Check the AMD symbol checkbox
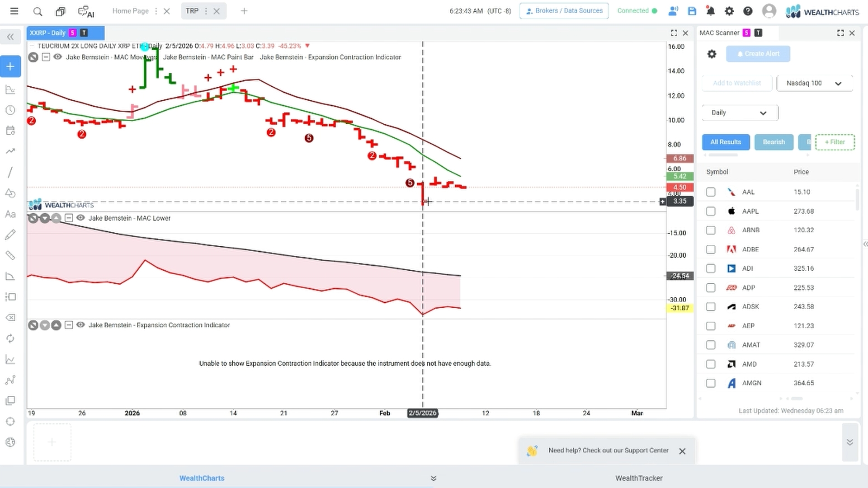 tap(711, 364)
